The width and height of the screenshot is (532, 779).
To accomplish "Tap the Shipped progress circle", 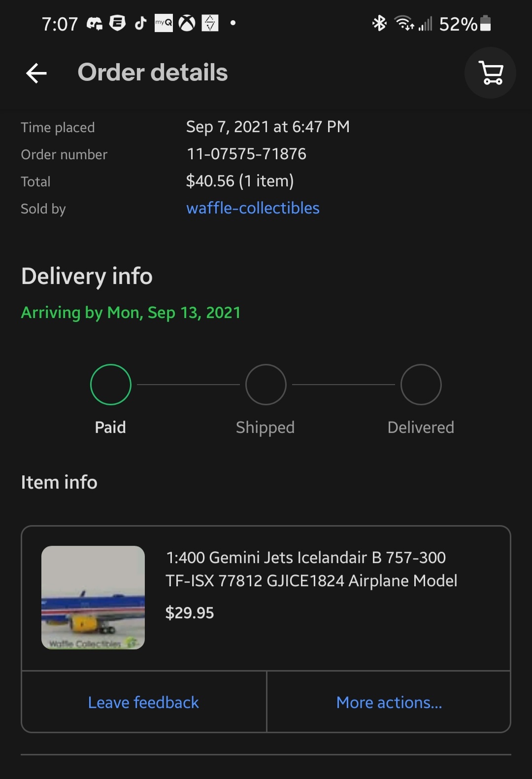I will tap(266, 385).
